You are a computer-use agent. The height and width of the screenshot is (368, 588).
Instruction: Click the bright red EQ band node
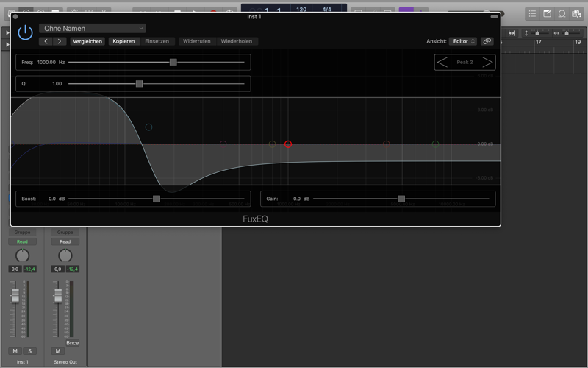pos(288,144)
